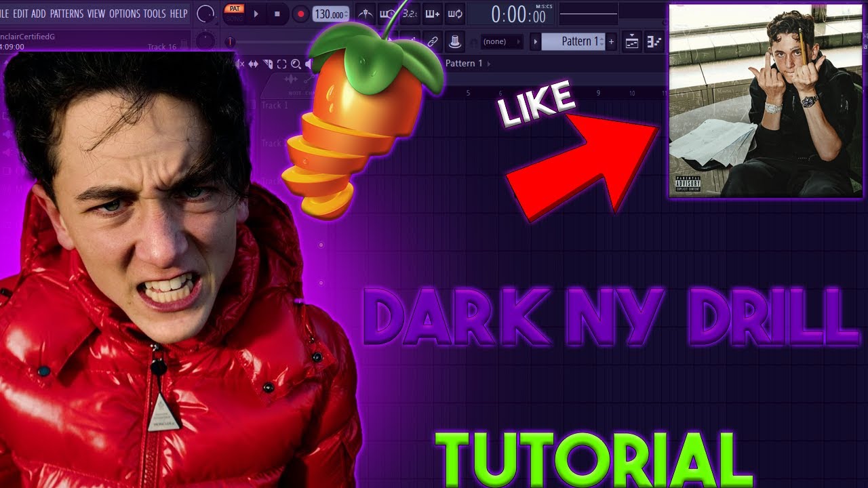Click the 4:09:00 hint text
Screen dimensions: 868x488
point(12,47)
